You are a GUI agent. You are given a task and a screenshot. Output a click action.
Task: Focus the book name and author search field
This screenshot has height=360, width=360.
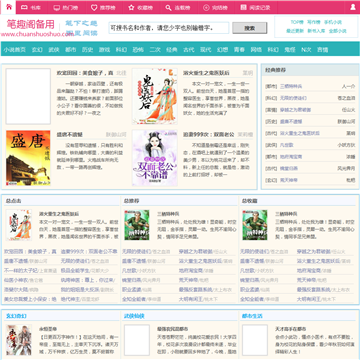point(169,28)
